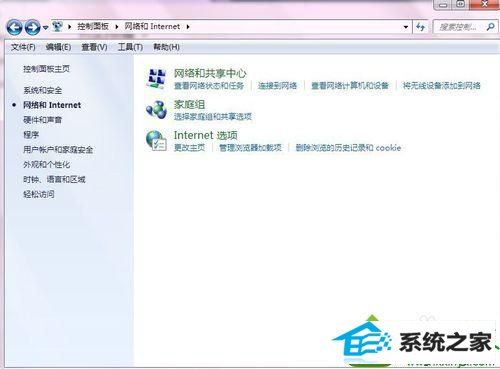Open 轻松访问 in sidebar
The height and width of the screenshot is (369, 500).
(x=39, y=194)
